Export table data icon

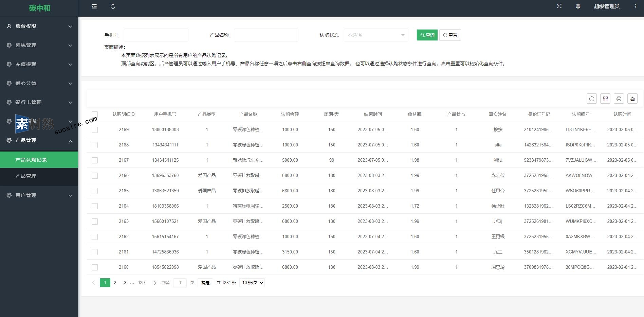(632, 99)
